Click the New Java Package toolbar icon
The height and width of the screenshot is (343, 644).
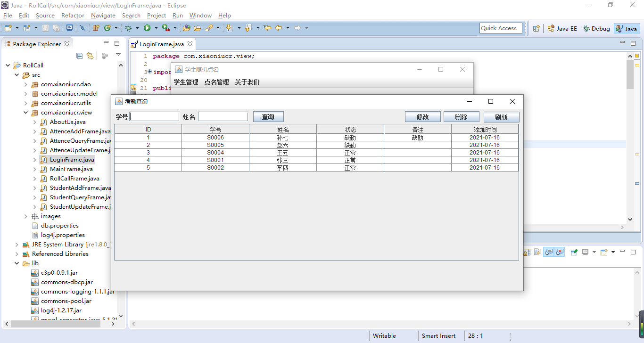pyautogui.click(x=96, y=28)
